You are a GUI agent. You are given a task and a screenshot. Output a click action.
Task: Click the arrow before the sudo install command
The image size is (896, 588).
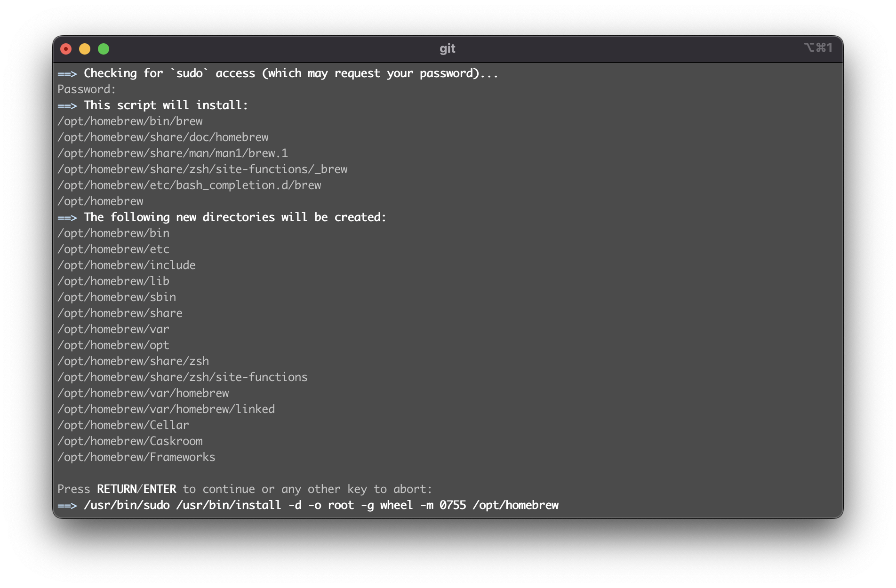coord(68,505)
